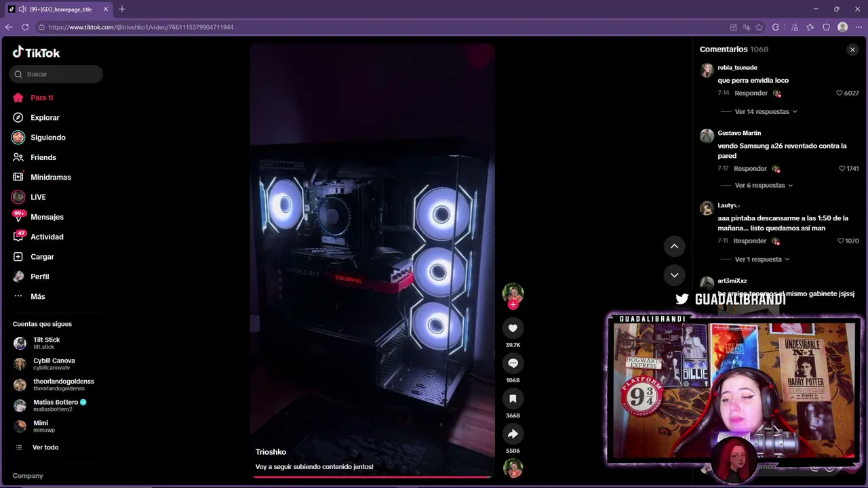
Task: Open the browser extensions puzzle icon
Action: pos(776,27)
